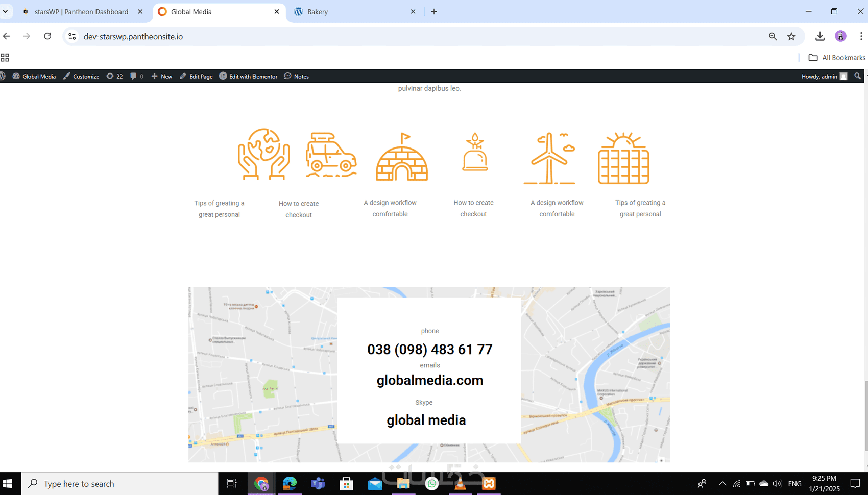This screenshot has width=868, height=495.
Task: Open a new browser tab
Action: click(434, 11)
